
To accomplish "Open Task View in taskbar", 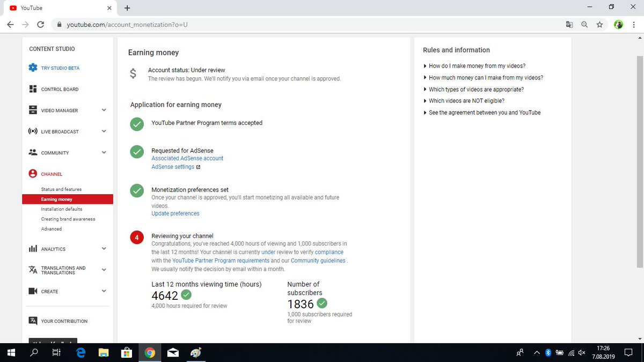I will tap(56, 352).
